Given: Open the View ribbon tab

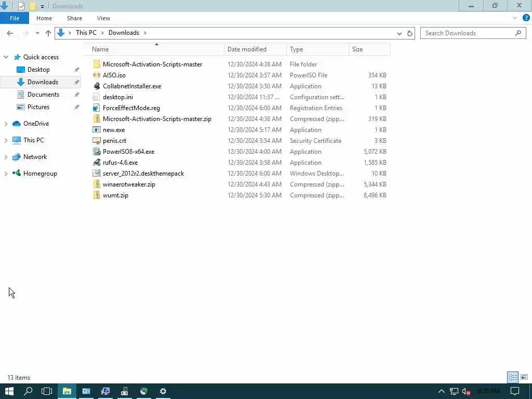Looking at the screenshot, I should [x=103, y=18].
